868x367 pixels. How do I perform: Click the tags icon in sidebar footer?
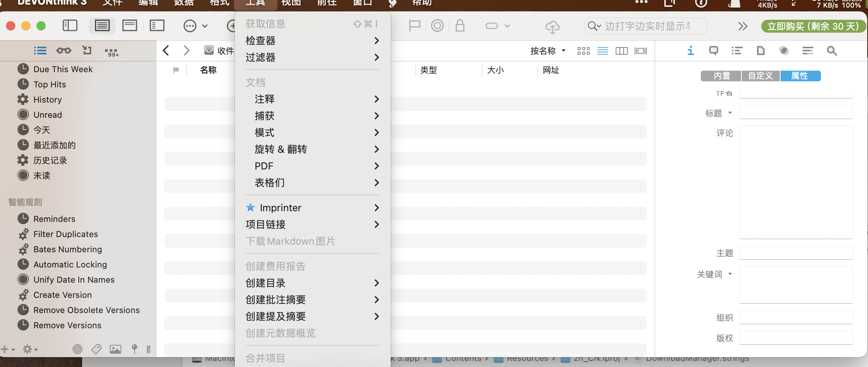tap(97, 349)
